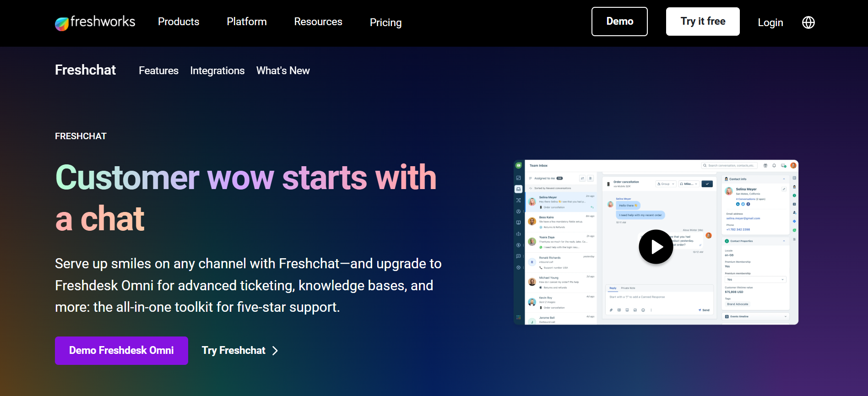Open the What's New tab
868x396 pixels.
[x=283, y=71]
